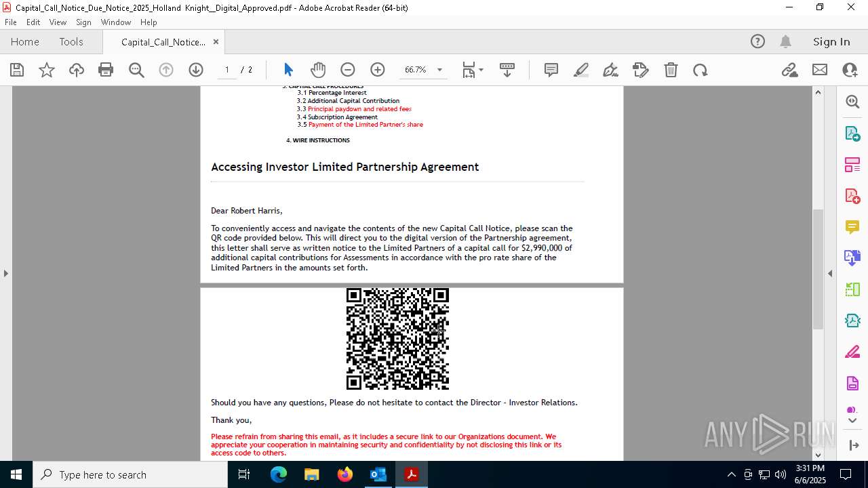View notifications bell
Screen dimensions: 868x488
(786, 42)
